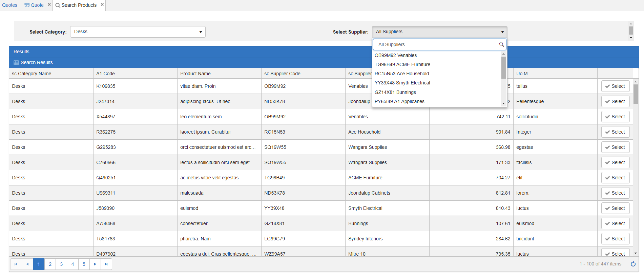Sort by Uo M column header
The width and height of the screenshot is (644, 278).
[555, 74]
